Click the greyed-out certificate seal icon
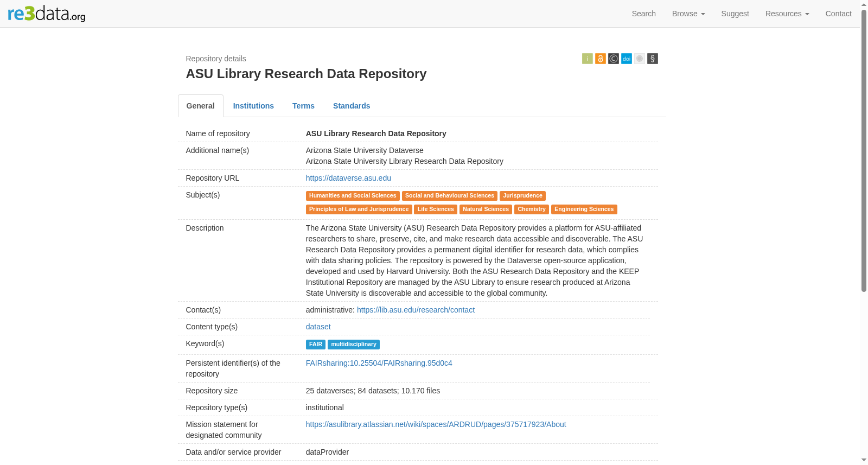This screenshot has width=868, height=465. (639, 59)
